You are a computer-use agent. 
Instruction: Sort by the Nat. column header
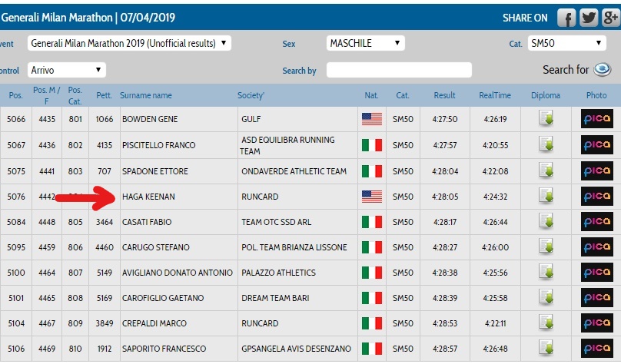pyautogui.click(x=371, y=95)
